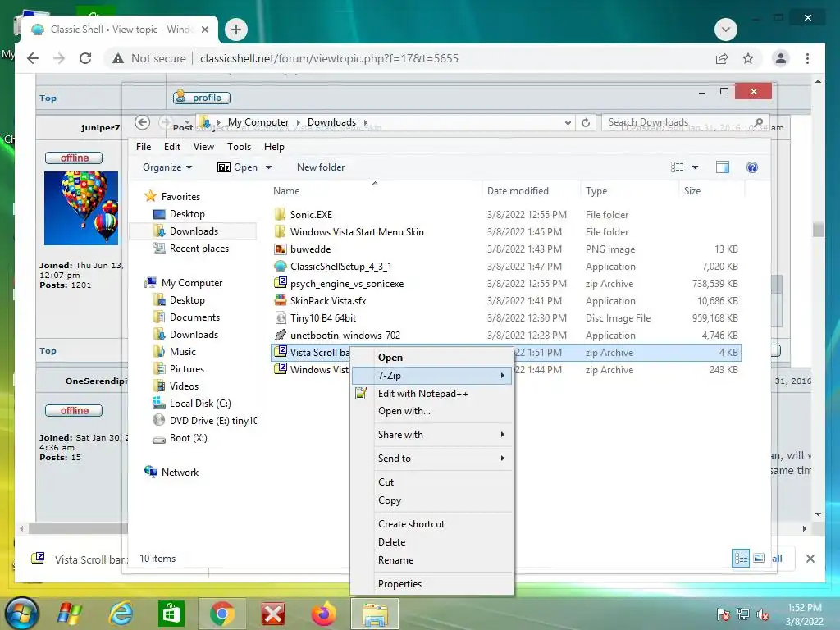840x630 pixels.
Task: Click the profile button in forum
Action: point(202,98)
